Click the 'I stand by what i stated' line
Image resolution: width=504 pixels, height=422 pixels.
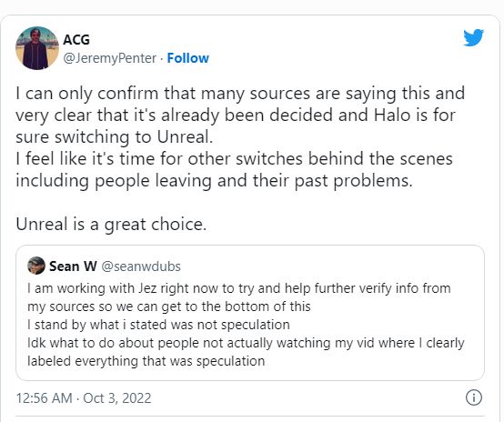click(x=159, y=325)
